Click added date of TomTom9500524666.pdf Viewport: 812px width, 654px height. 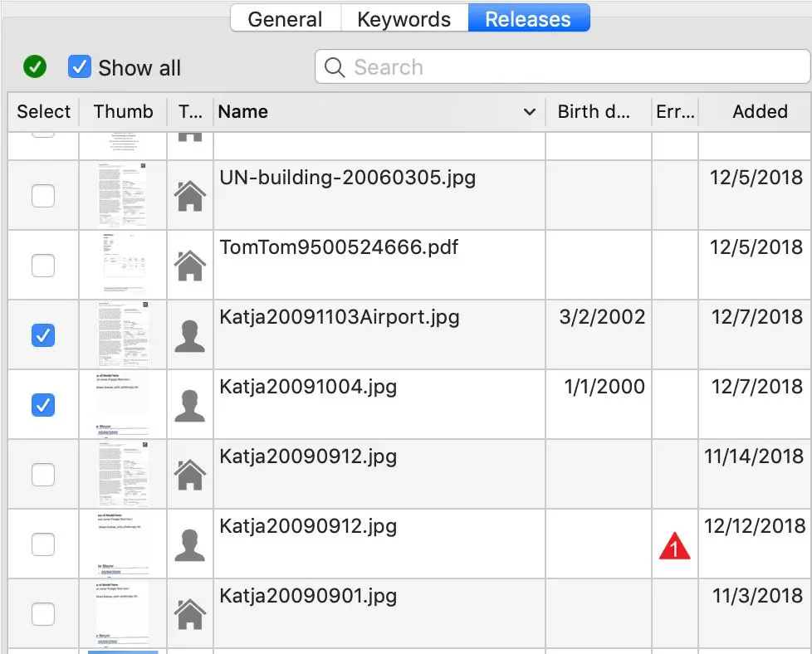[756, 247]
